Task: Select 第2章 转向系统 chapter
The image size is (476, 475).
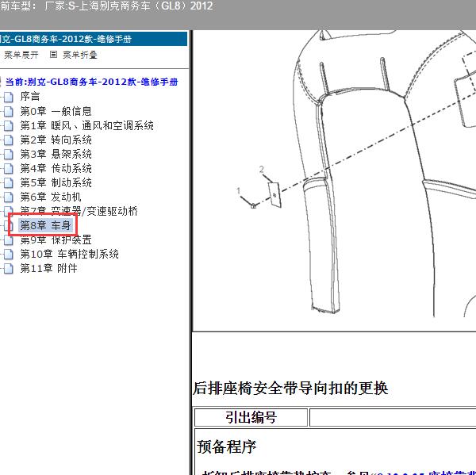Action: coord(56,140)
